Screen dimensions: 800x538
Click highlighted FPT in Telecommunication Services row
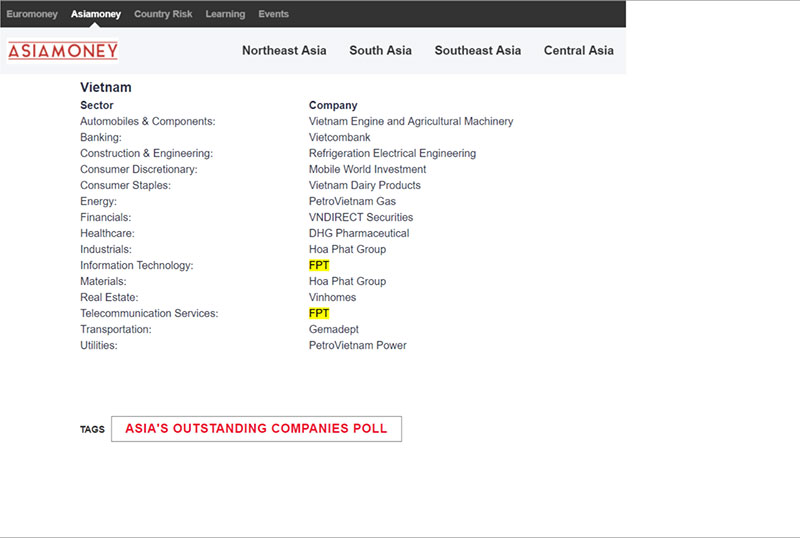(x=319, y=313)
